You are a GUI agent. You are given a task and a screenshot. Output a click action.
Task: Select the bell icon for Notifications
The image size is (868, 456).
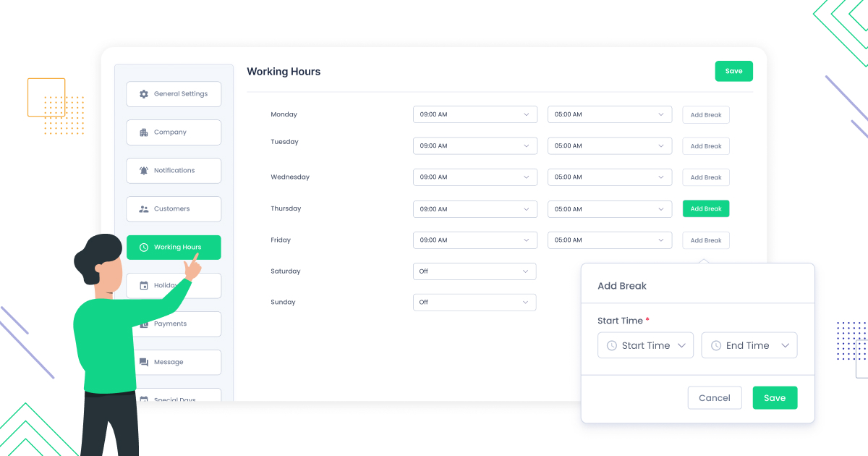tap(142, 170)
